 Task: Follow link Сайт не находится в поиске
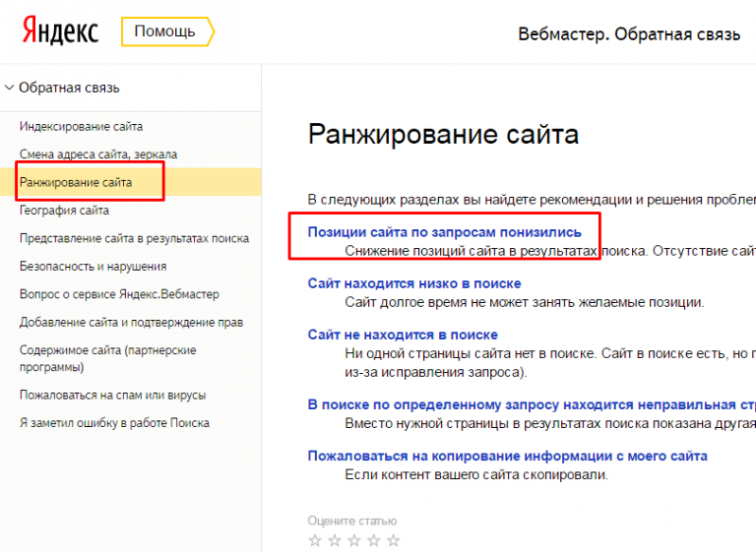point(403,335)
